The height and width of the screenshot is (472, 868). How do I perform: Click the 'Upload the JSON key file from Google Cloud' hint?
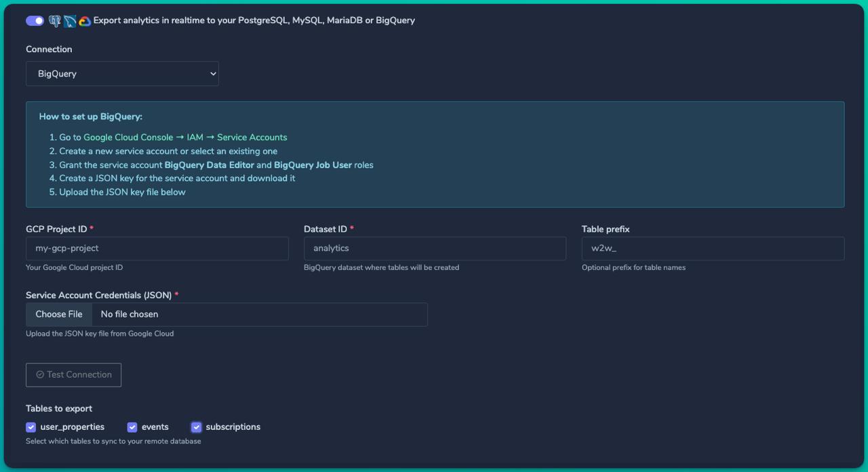[x=100, y=333]
